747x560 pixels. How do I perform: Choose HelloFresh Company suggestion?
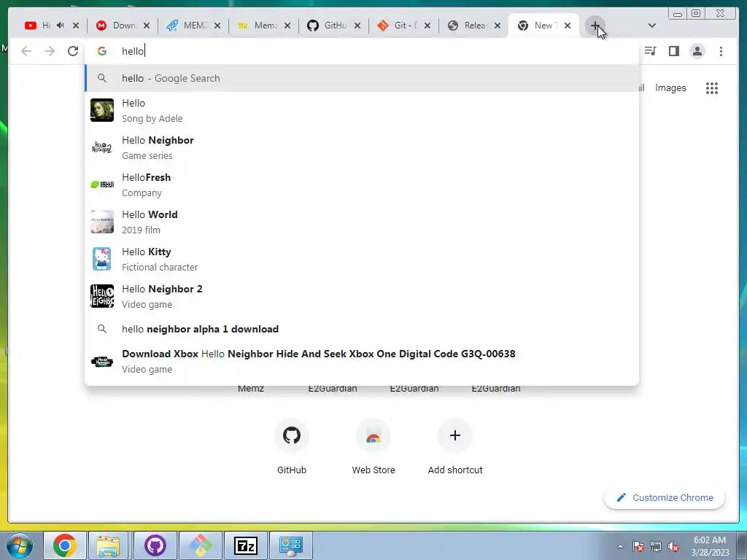click(x=362, y=184)
